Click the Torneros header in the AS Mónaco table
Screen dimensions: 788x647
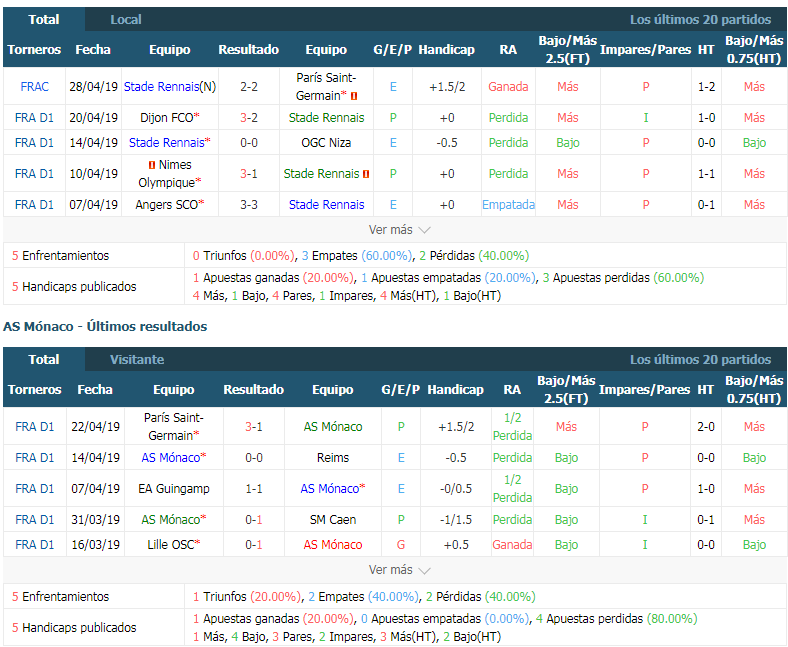coord(34,390)
